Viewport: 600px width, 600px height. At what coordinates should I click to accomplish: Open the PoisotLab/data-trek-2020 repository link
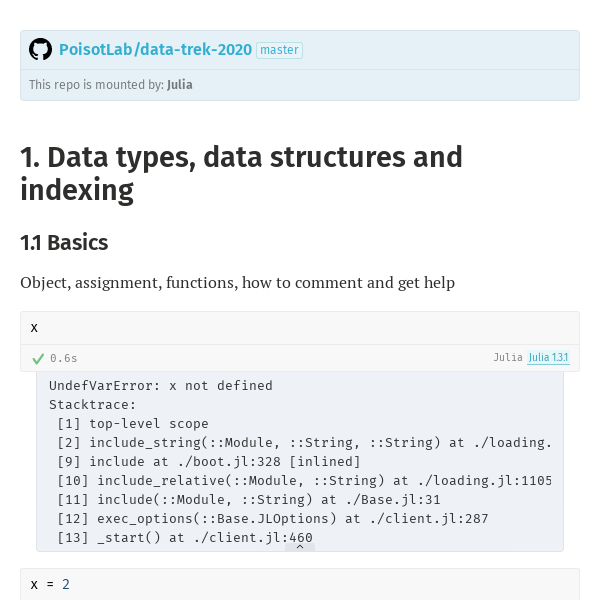coord(155,50)
